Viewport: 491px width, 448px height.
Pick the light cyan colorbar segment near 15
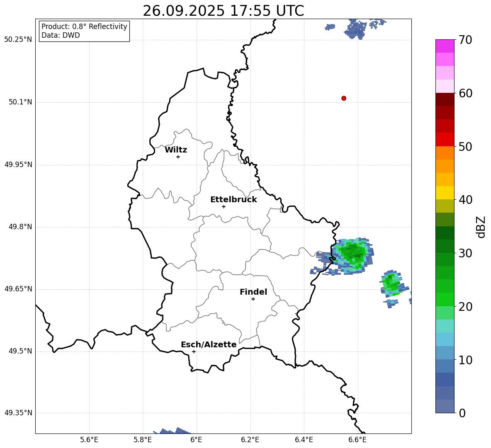[445, 326]
